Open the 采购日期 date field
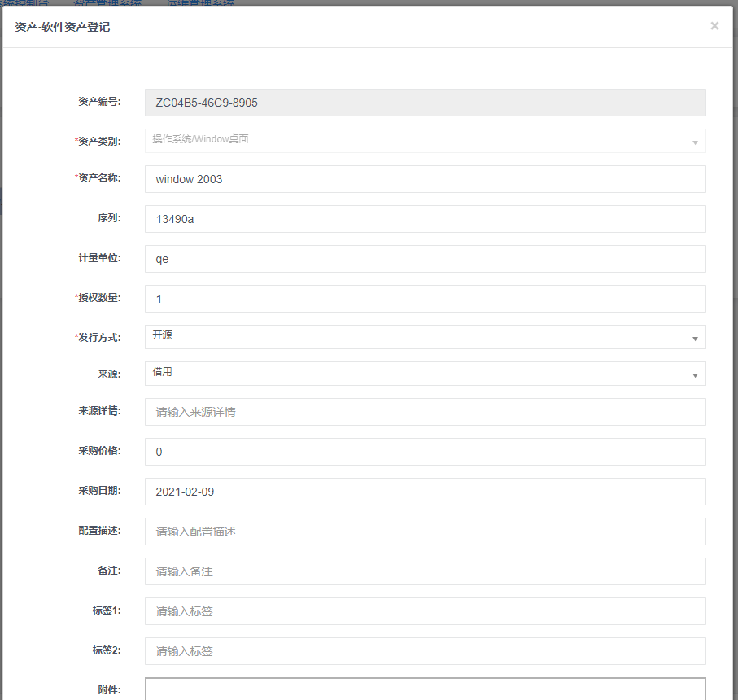 [x=425, y=492]
